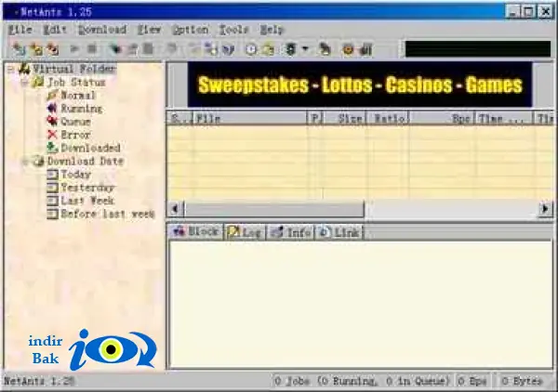Open the File menu
558x392 pixels.
[x=20, y=30]
